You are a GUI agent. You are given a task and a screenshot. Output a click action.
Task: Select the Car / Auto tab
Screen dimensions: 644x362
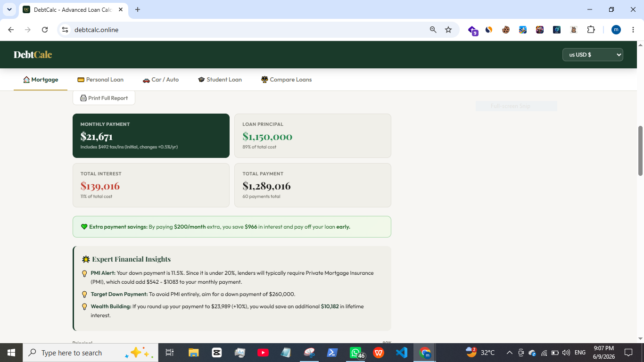(161, 80)
